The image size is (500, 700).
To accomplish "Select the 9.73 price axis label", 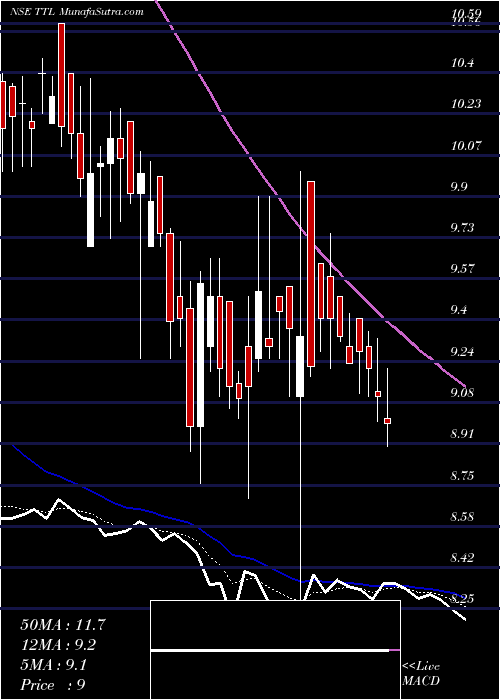I will (464, 228).
